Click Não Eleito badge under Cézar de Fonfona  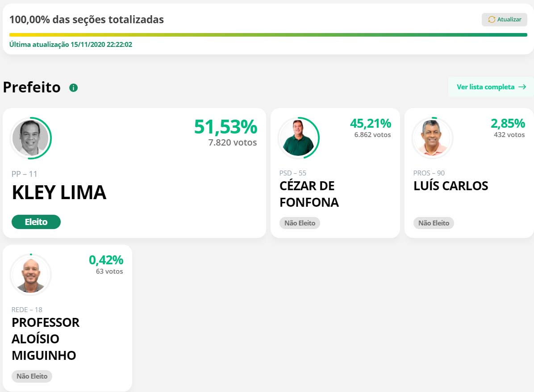(300, 223)
